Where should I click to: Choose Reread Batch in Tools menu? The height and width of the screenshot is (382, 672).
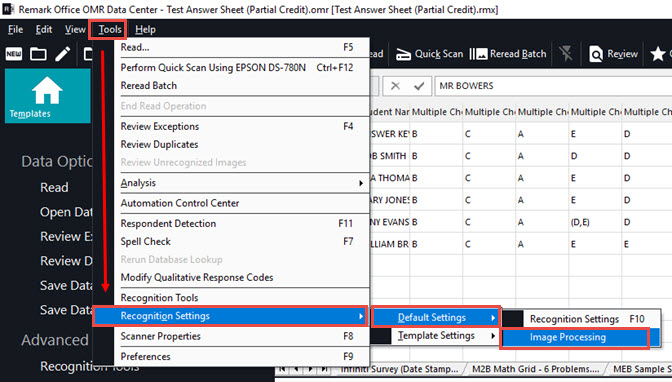click(x=241, y=86)
